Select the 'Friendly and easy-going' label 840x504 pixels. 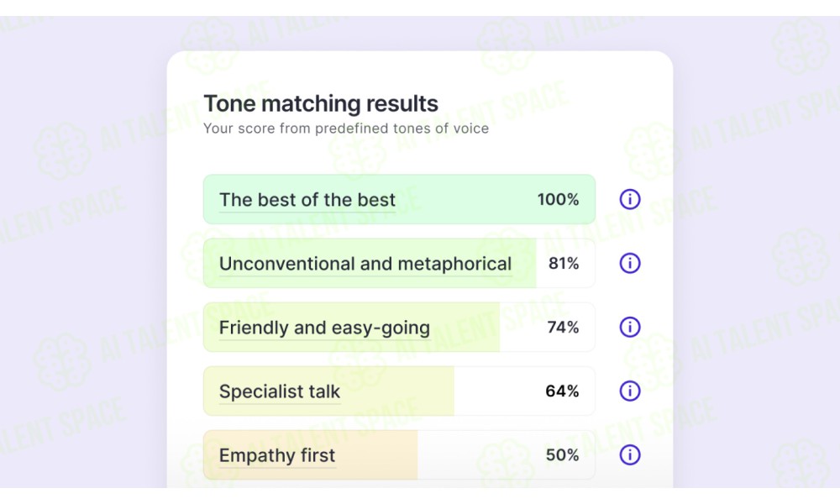(324, 328)
